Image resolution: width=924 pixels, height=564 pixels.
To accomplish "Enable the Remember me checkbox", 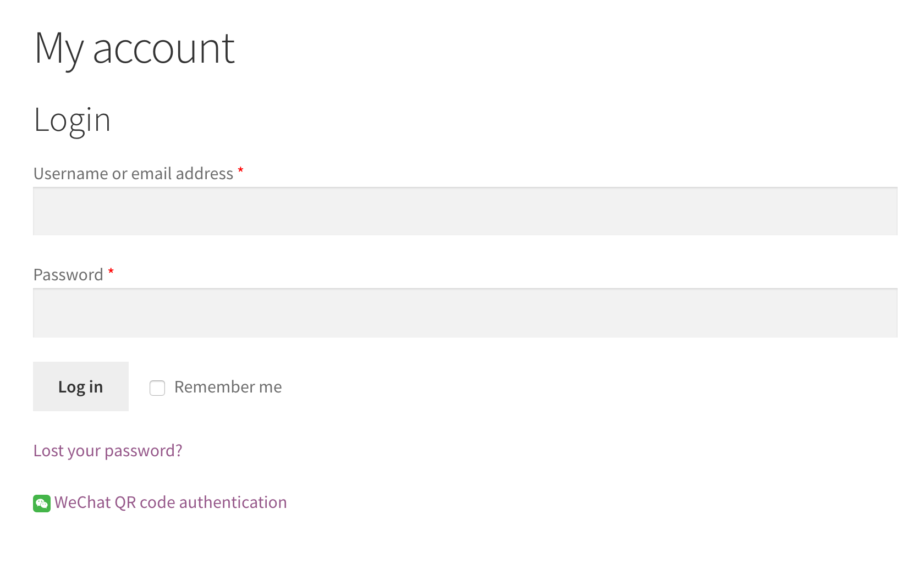I will (157, 388).
